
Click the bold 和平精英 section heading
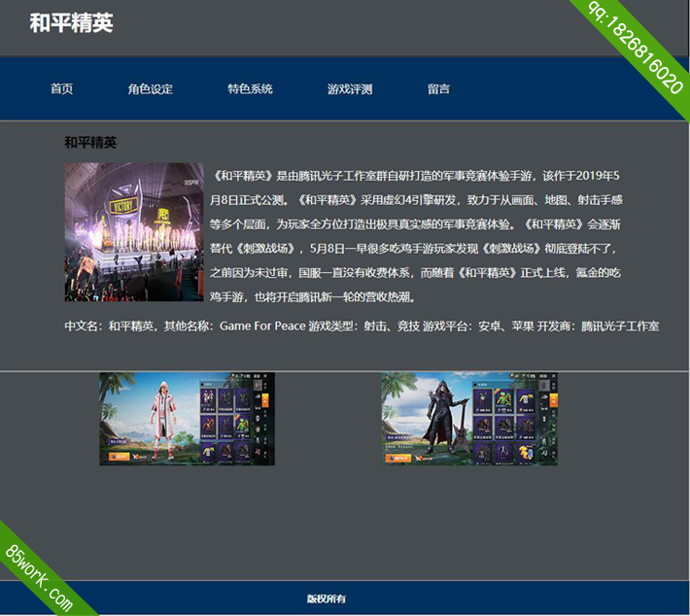pyautogui.click(x=90, y=143)
